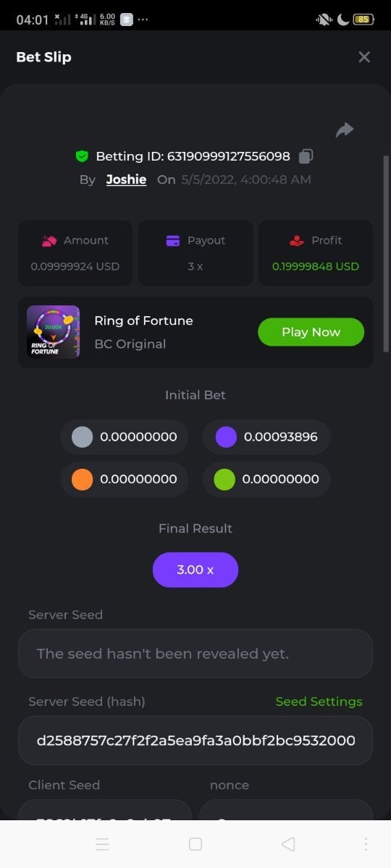Viewport: 391px width, 868px height.
Task: Open Seed Settings link
Action: (319, 702)
